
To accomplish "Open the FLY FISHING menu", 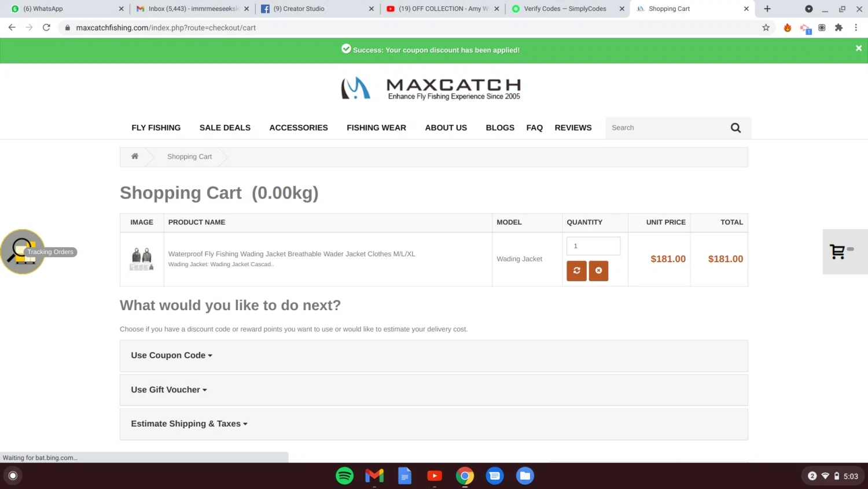I will (x=156, y=128).
